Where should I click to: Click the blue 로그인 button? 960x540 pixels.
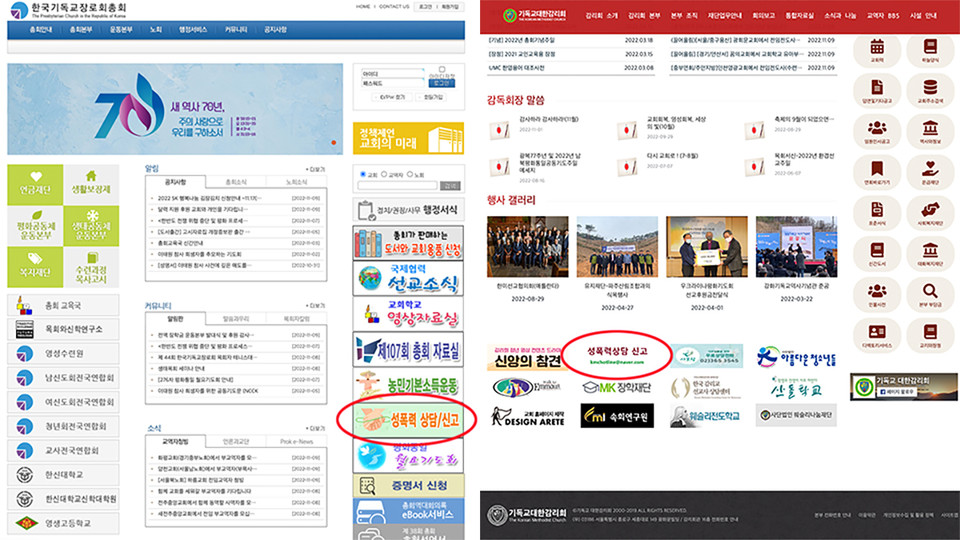441,83
